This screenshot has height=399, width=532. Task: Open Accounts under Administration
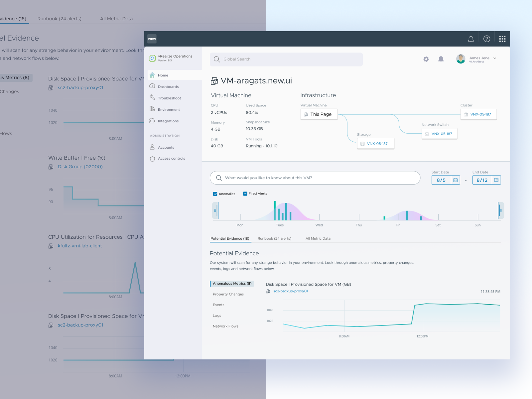166,147
